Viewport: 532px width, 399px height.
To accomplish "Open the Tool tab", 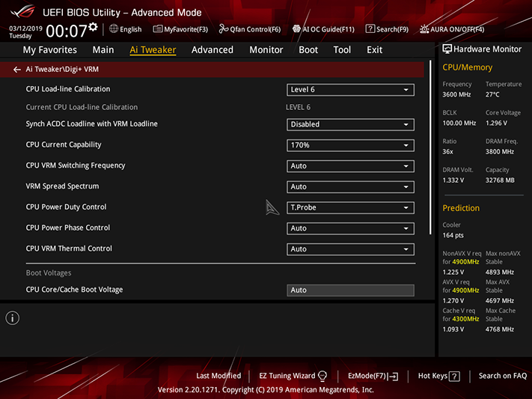I will point(342,50).
